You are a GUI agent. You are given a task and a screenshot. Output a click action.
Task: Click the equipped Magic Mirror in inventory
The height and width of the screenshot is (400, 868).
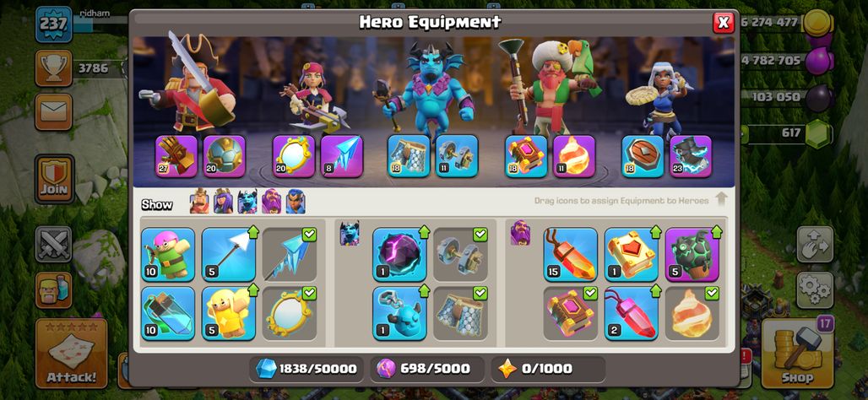[289, 313]
